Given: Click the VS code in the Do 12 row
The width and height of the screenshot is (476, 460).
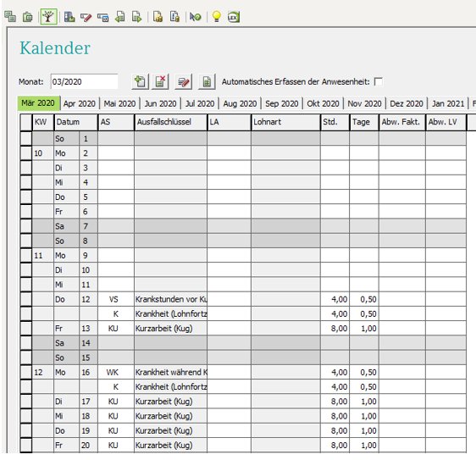Looking at the screenshot, I should click(113, 299).
